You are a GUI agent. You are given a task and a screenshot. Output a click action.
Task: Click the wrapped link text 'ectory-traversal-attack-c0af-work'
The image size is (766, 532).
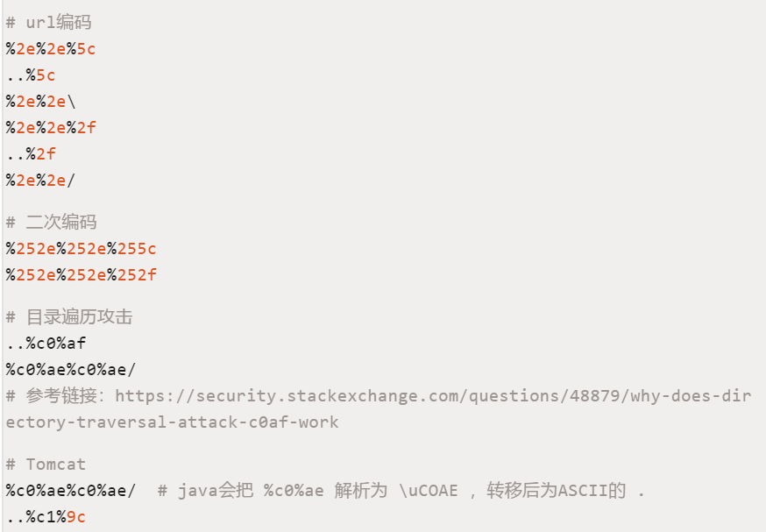[x=172, y=422]
